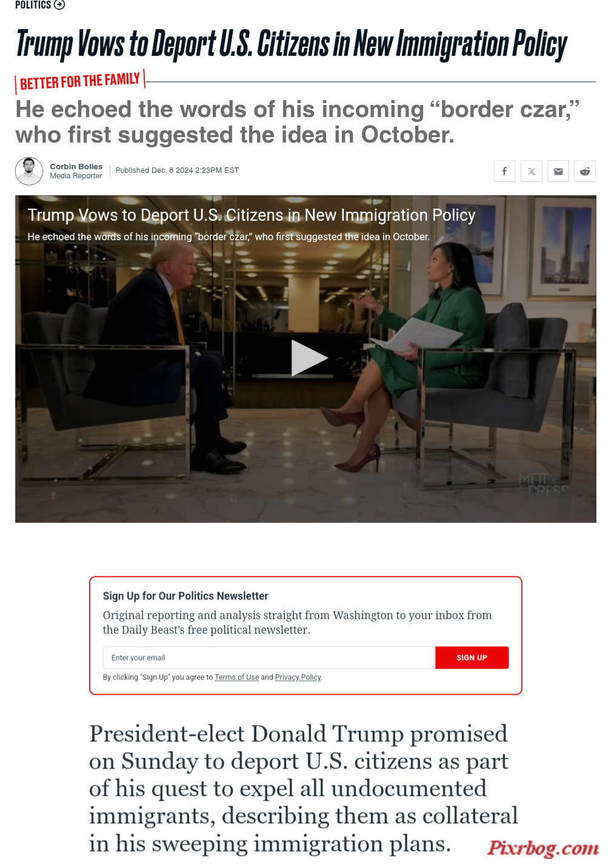611x868 pixels.
Task: Click the Sign Up for Politics Newsletter heading
Action: tap(185, 596)
